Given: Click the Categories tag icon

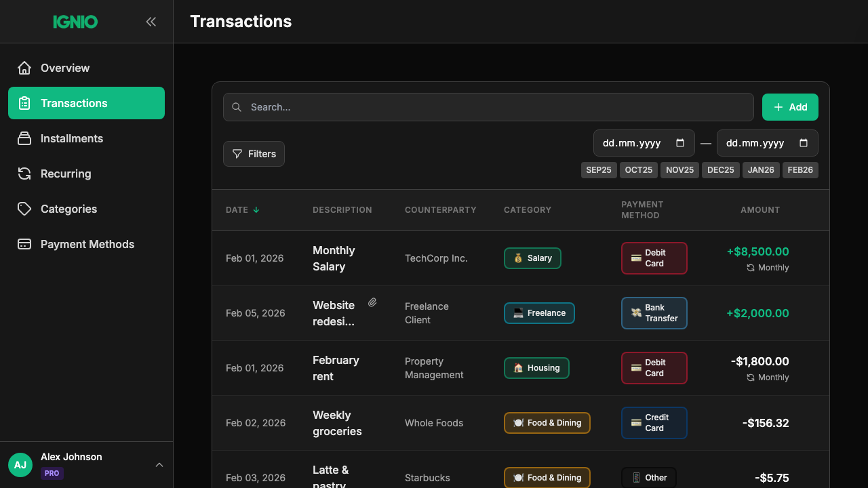Looking at the screenshot, I should (24, 209).
